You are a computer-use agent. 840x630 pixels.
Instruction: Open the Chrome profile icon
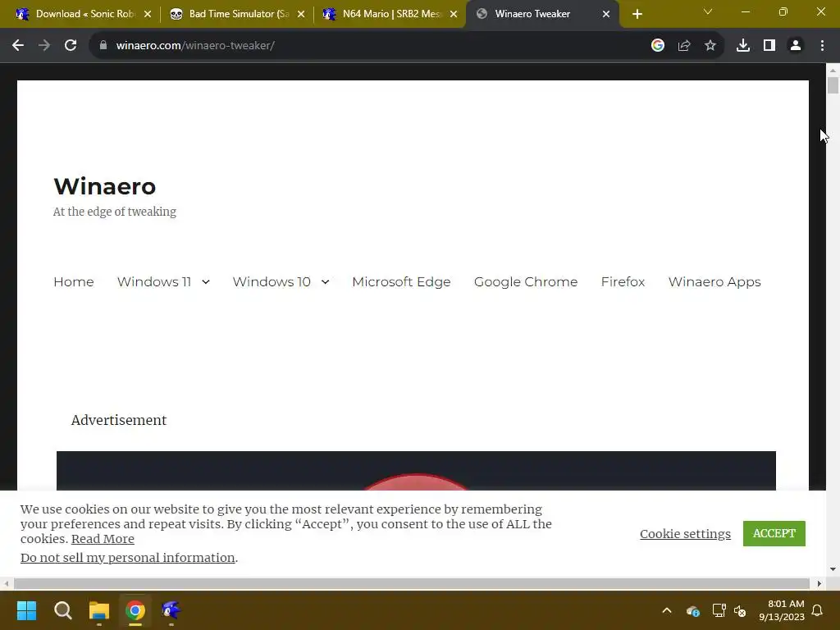[796, 46]
